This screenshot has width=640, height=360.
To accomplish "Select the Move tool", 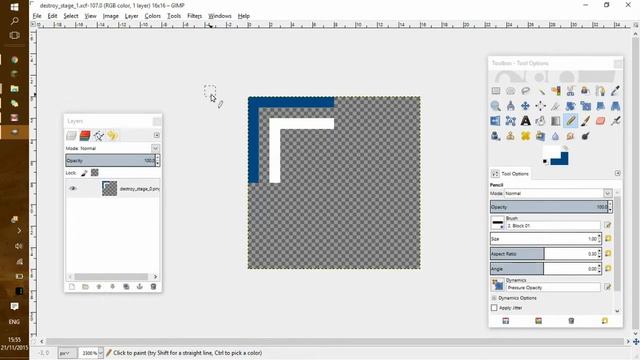I will 526,106.
